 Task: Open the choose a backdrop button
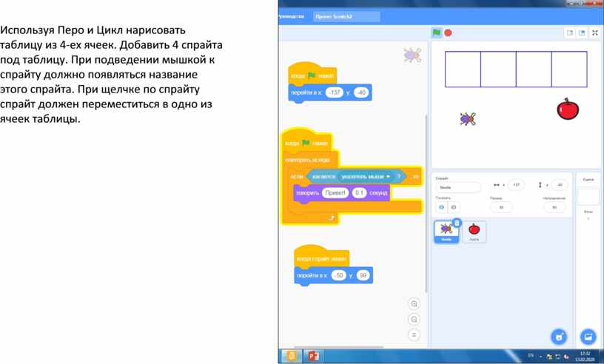pyautogui.click(x=588, y=336)
